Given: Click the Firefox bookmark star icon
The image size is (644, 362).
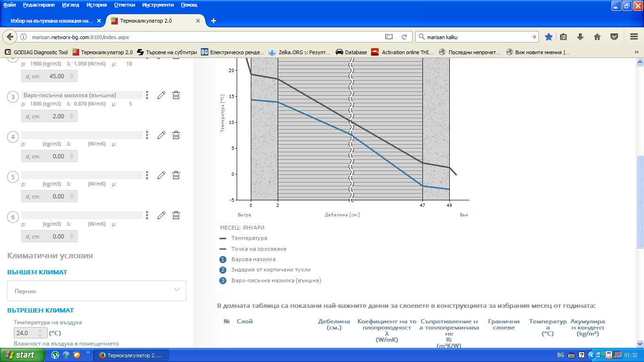Looking at the screenshot, I should pos(549,37).
